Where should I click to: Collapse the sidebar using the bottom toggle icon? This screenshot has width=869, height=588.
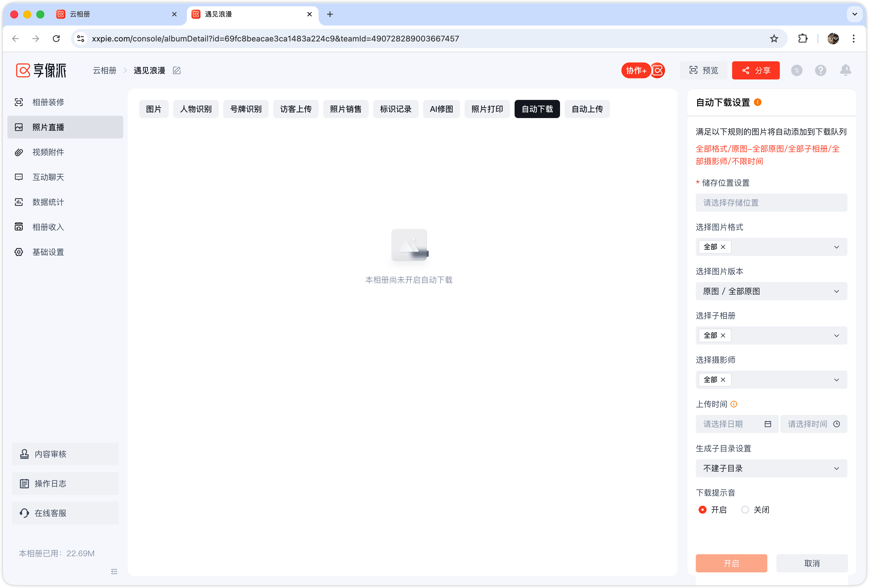click(x=114, y=572)
